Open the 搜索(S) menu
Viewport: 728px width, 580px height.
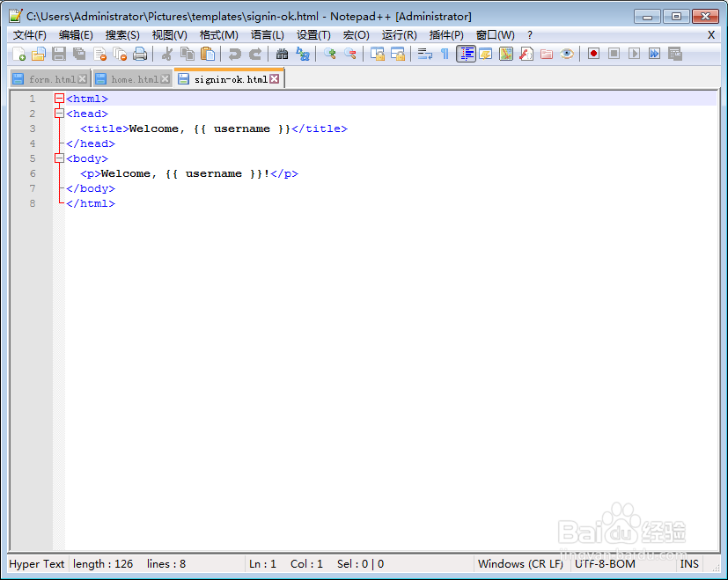click(122, 35)
